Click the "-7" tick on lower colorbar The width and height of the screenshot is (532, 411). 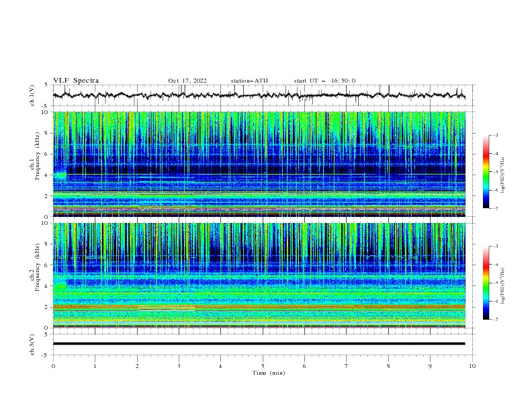click(495, 319)
